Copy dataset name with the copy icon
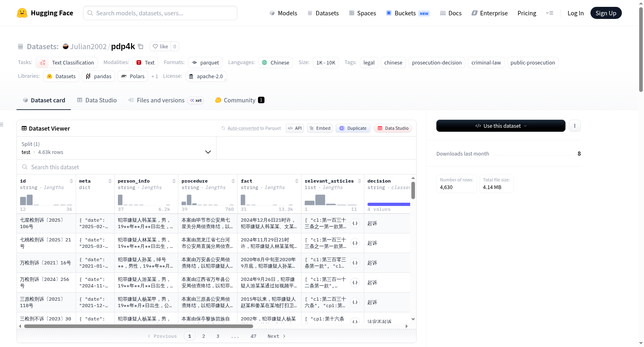 (x=140, y=46)
